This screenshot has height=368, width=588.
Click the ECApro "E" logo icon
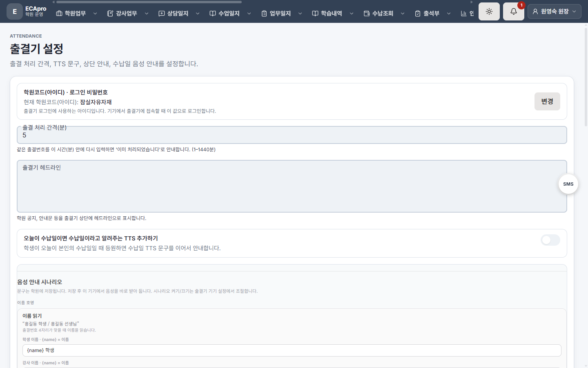tap(15, 11)
